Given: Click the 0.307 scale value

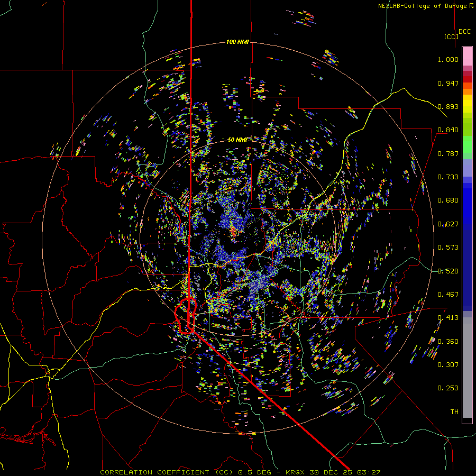Looking at the screenshot, I should (448, 365).
